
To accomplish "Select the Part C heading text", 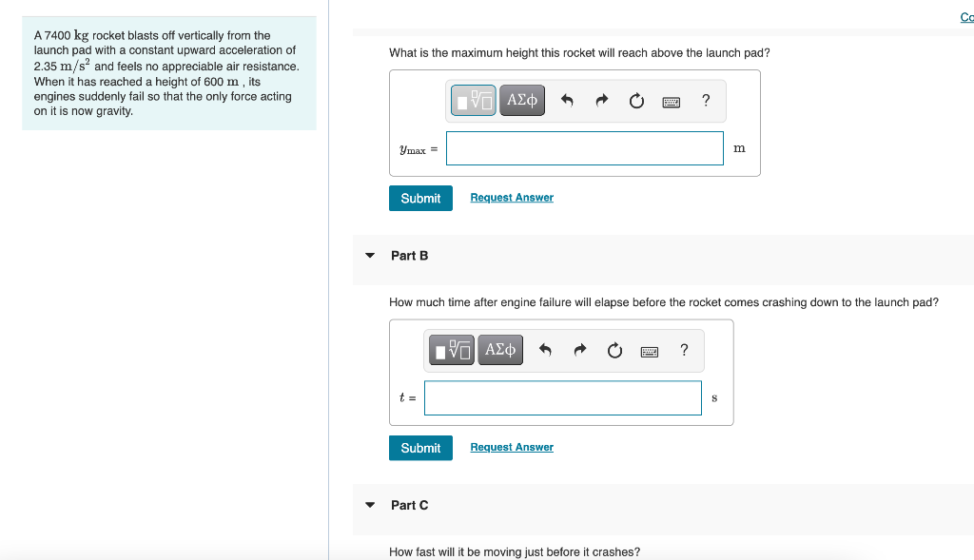I will click(x=409, y=506).
